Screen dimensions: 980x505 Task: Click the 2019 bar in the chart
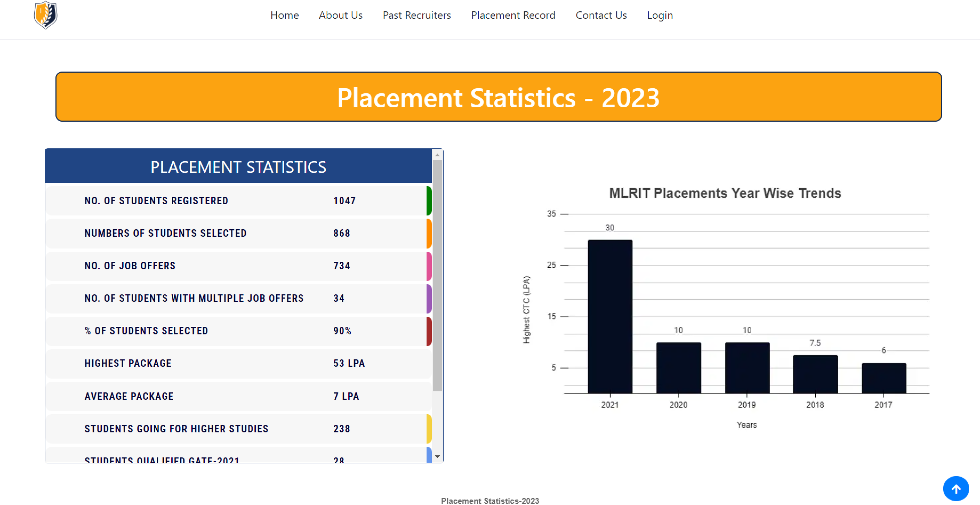[x=747, y=368]
